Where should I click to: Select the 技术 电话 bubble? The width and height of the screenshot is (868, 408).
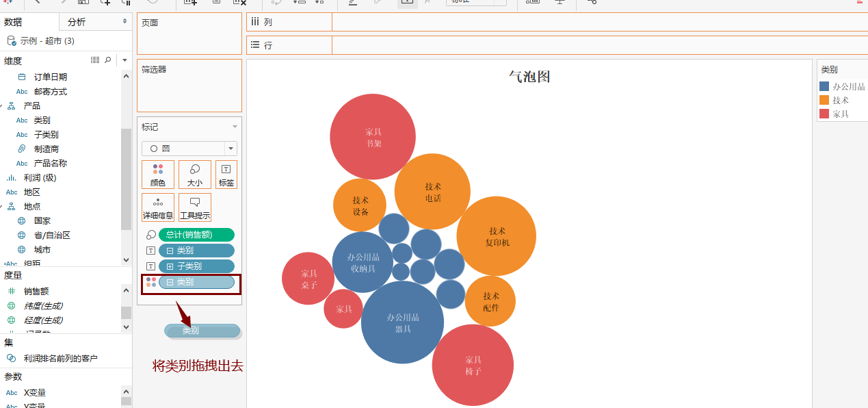coord(432,192)
